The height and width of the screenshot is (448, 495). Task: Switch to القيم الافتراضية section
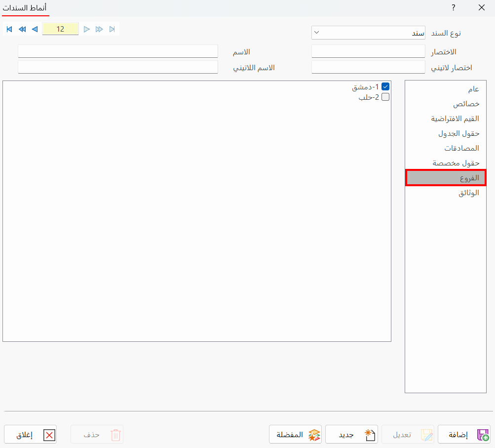[x=446, y=119]
